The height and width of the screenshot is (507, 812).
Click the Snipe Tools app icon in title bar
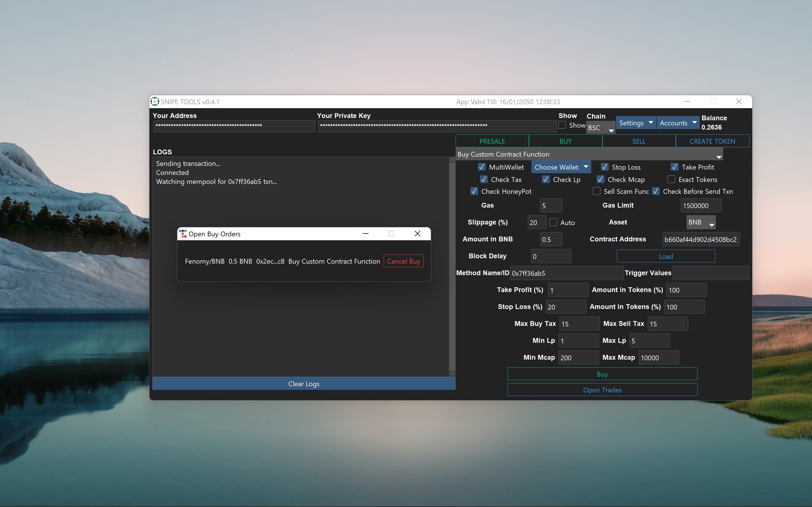[155, 102]
